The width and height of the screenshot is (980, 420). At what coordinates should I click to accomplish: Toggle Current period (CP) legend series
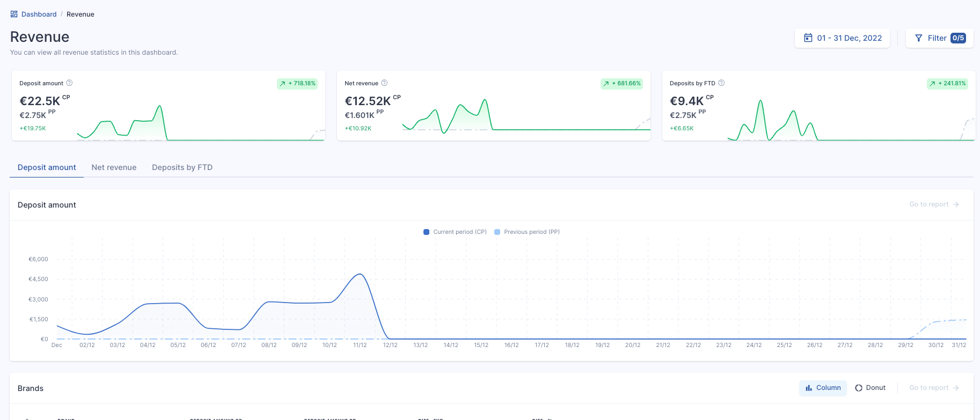tap(455, 232)
